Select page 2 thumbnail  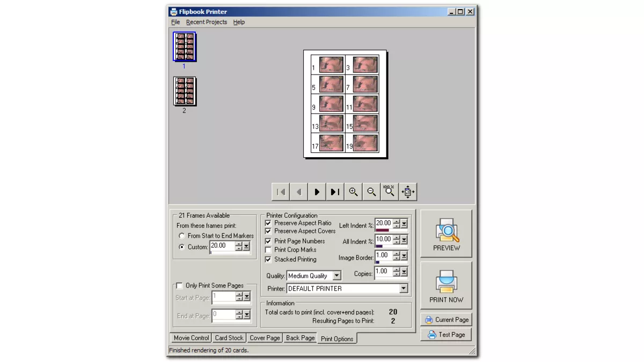[x=185, y=92]
